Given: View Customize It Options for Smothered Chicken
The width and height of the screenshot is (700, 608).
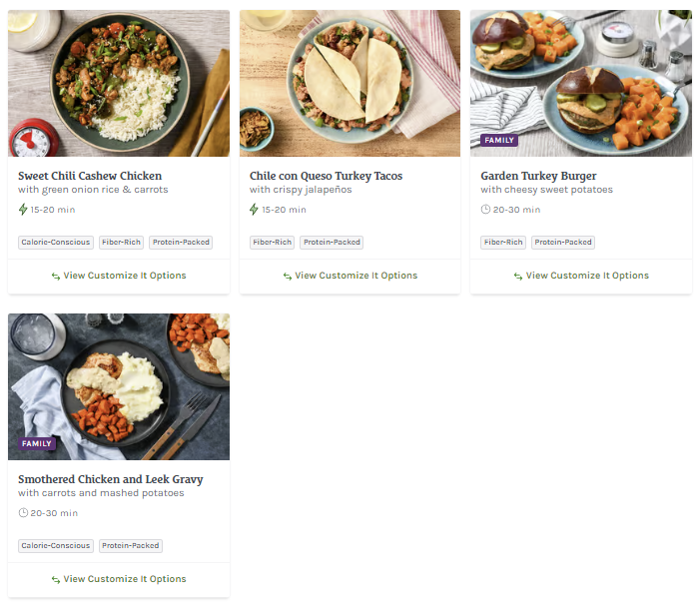Looking at the screenshot, I should click(125, 579).
